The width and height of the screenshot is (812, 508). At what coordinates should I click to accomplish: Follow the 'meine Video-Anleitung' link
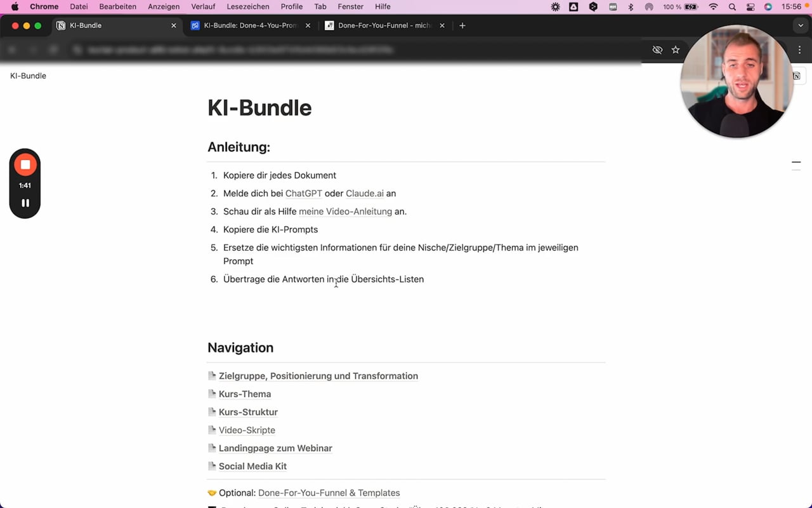[x=345, y=211]
